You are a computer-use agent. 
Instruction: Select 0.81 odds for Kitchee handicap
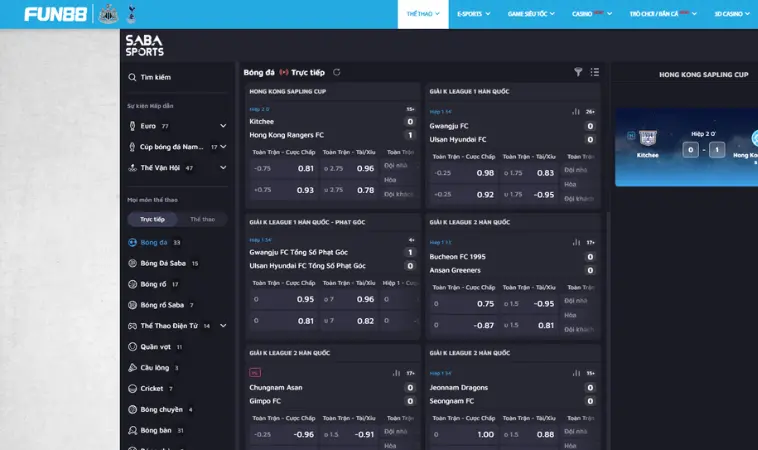tap(305, 168)
